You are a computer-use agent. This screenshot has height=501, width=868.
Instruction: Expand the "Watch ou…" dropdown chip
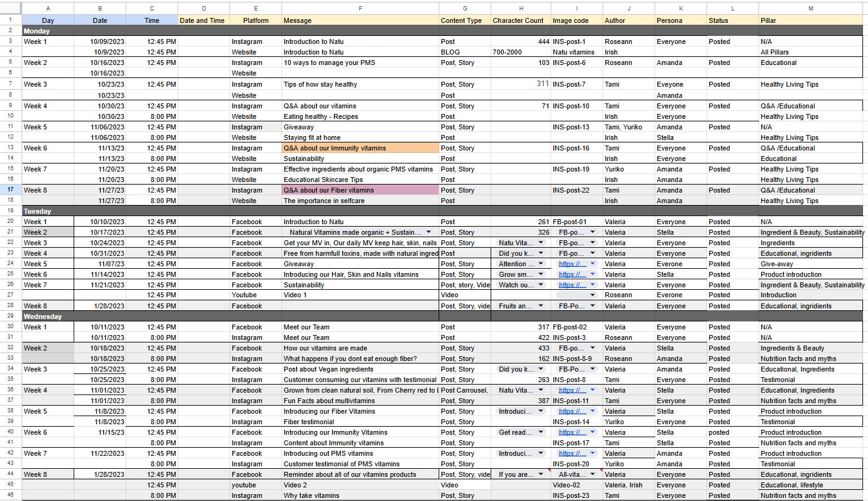[x=541, y=285]
